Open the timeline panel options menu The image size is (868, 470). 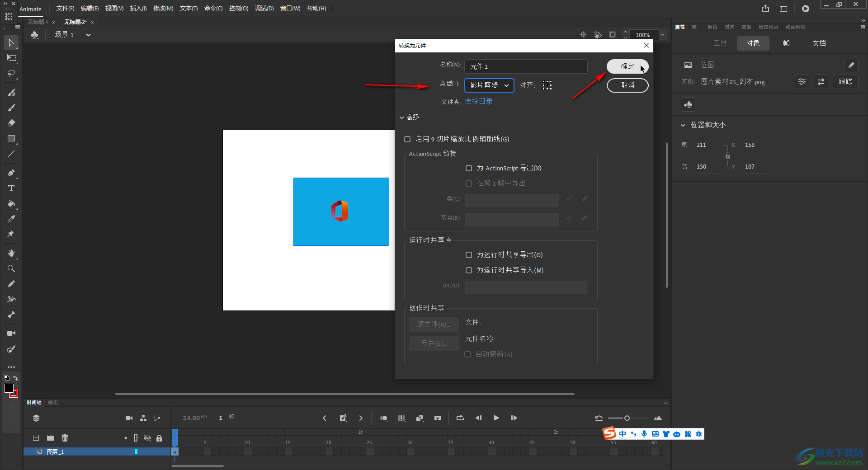[665, 402]
